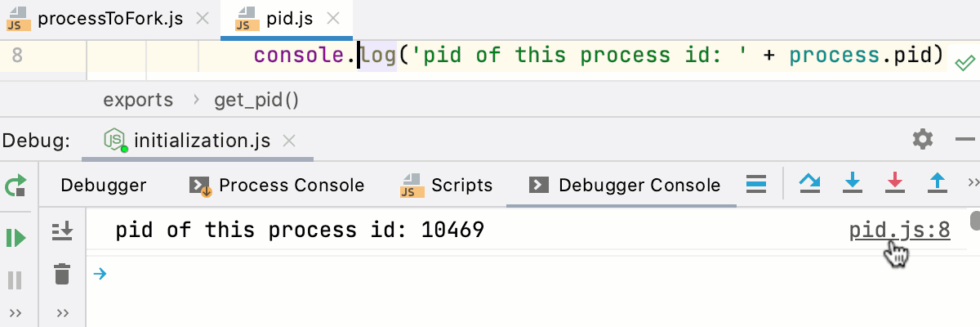Click the green inspections checkmark in editor
The width and height of the screenshot is (980, 327).
pos(964,61)
